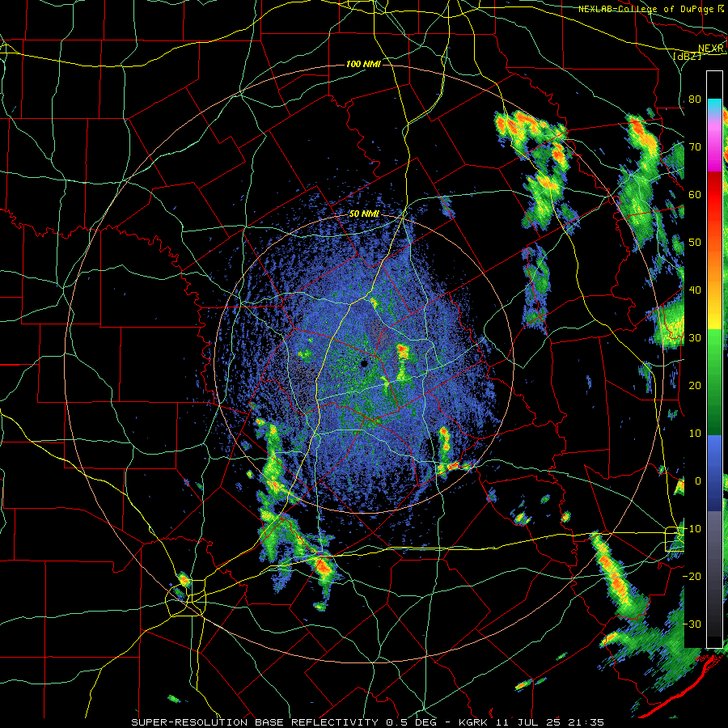728x728 pixels.
Task: Click the 80 value on the dBZ scale
Action: coord(695,99)
